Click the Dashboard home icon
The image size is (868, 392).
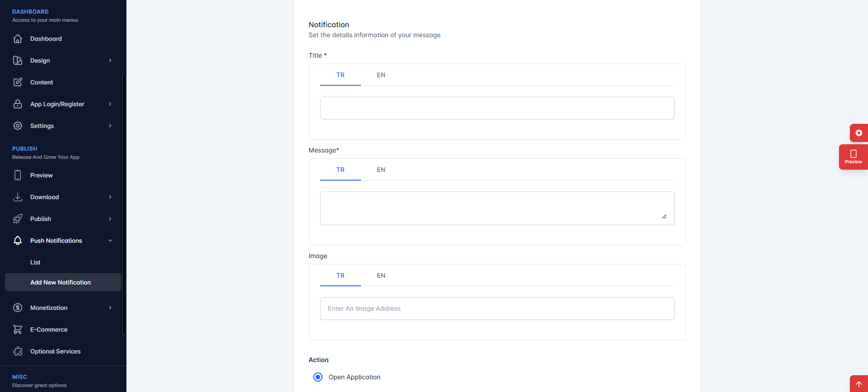pyautogui.click(x=18, y=39)
